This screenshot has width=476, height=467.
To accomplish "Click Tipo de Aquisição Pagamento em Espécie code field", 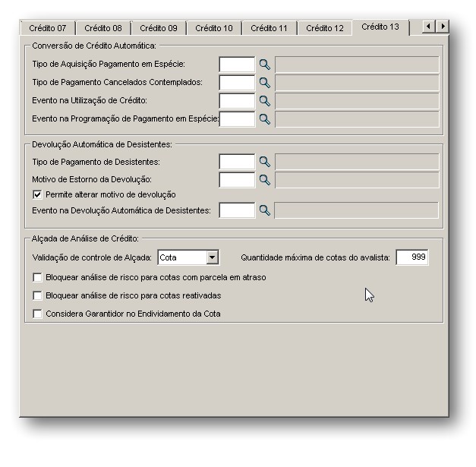I will tap(237, 65).
